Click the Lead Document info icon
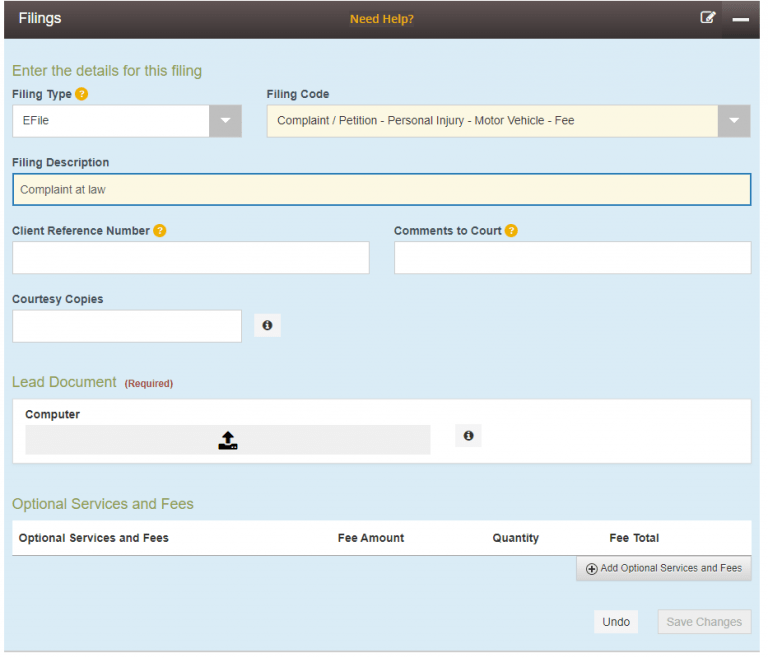The image size is (768, 658). 468,436
